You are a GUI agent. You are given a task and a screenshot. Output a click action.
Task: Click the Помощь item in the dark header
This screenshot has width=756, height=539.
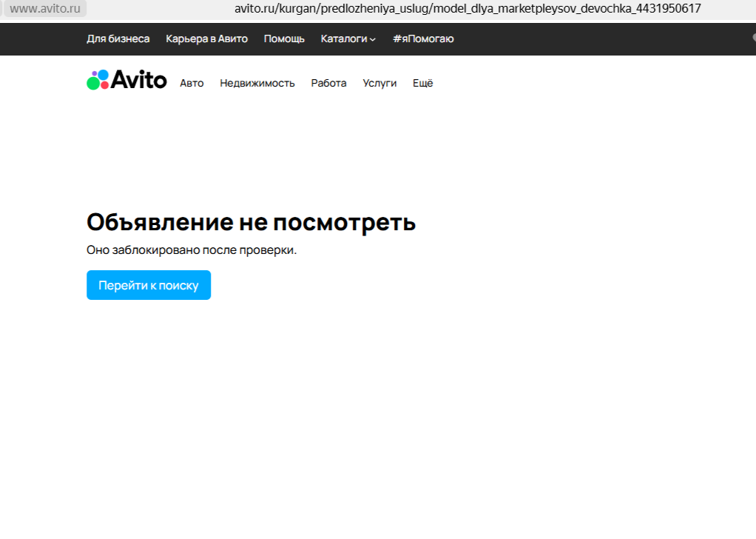coord(283,38)
